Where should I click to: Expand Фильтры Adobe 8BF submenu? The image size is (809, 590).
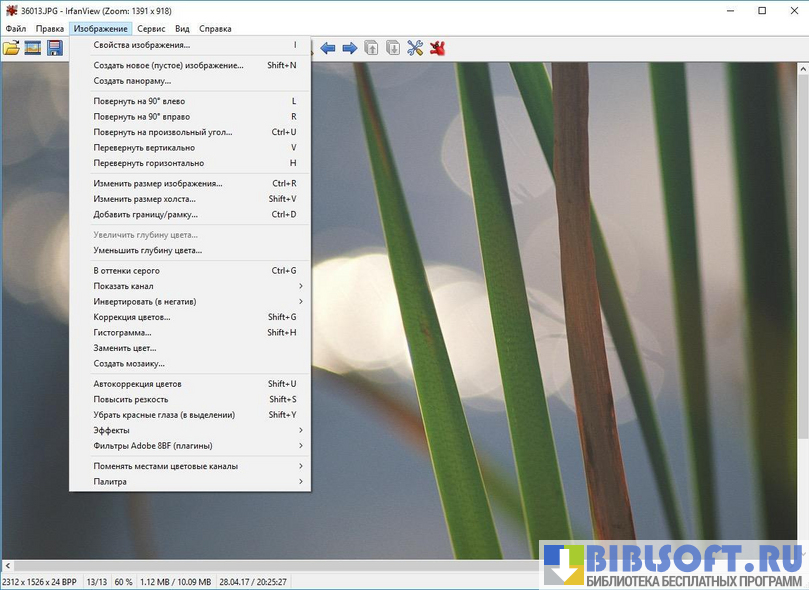click(190, 446)
